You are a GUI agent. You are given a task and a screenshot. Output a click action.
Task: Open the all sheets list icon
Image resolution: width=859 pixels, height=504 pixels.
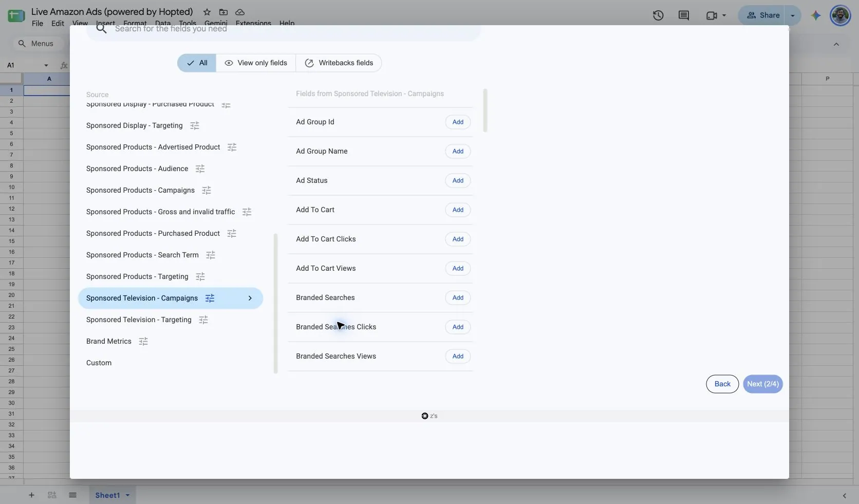(x=72, y=495)
